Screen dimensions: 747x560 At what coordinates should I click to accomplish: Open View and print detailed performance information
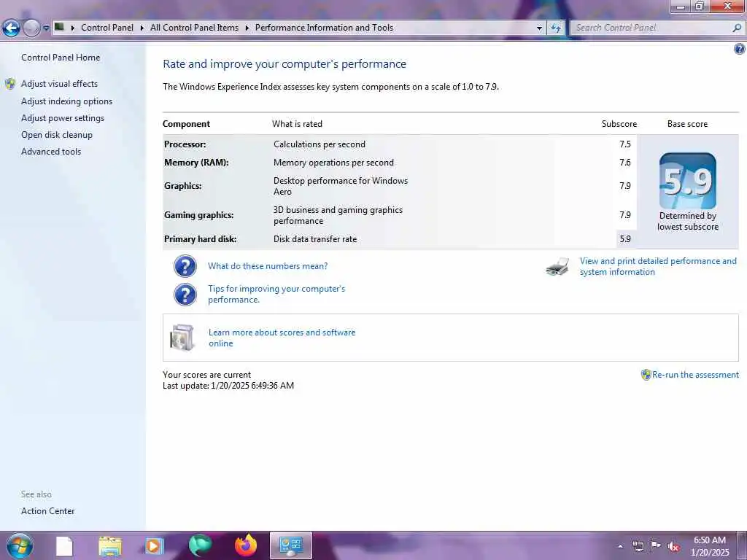click(658, 266)
